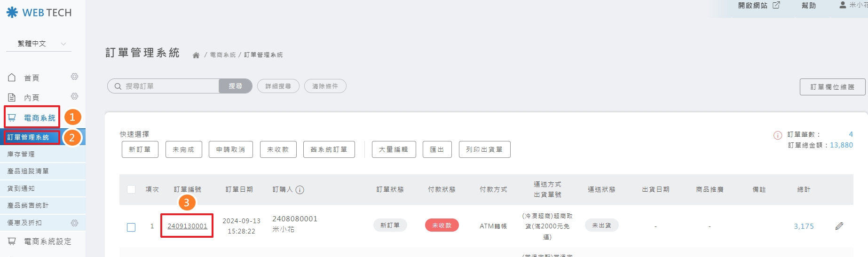Click the pencil edit icon for order 2409130001
The width and height of the screenshot is (868, 257).
click(x=839, y=226)
